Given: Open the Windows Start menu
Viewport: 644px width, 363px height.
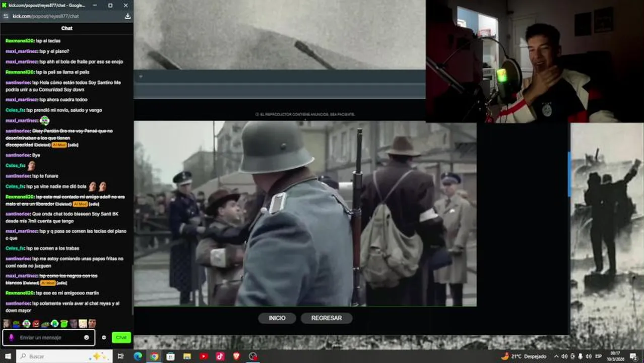Looking at the screenshot, I should pyautogui.click(x=8, y=356).
